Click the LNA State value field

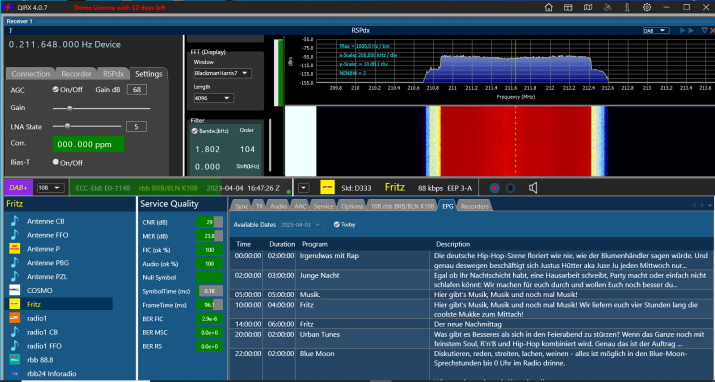click(136, 126)
